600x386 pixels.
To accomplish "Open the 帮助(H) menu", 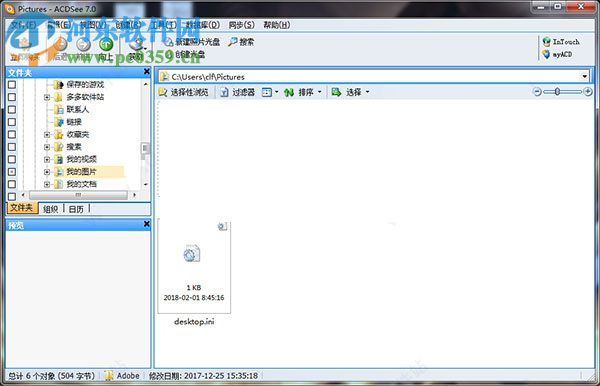I will tap(277, 25).
